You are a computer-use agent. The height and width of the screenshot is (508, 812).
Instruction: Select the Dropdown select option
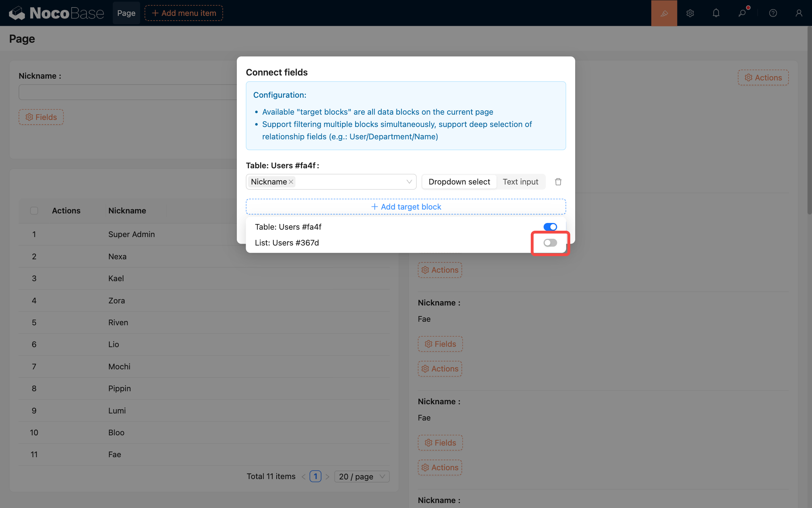(459, 182)
